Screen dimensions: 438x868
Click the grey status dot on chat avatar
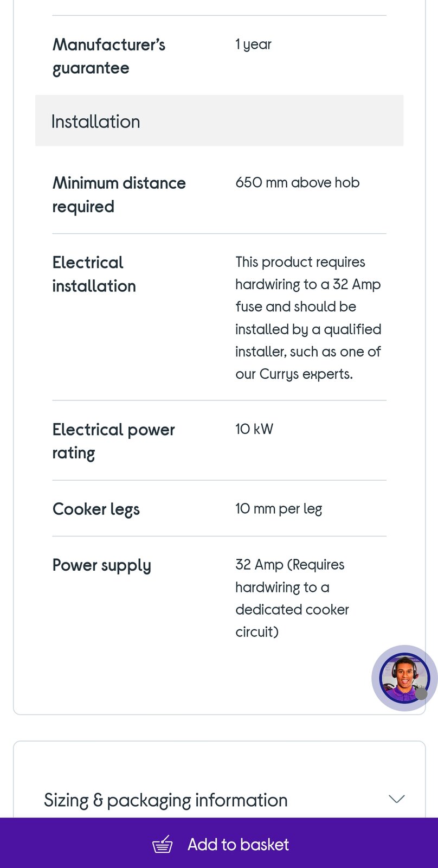(x=421, y=693)
